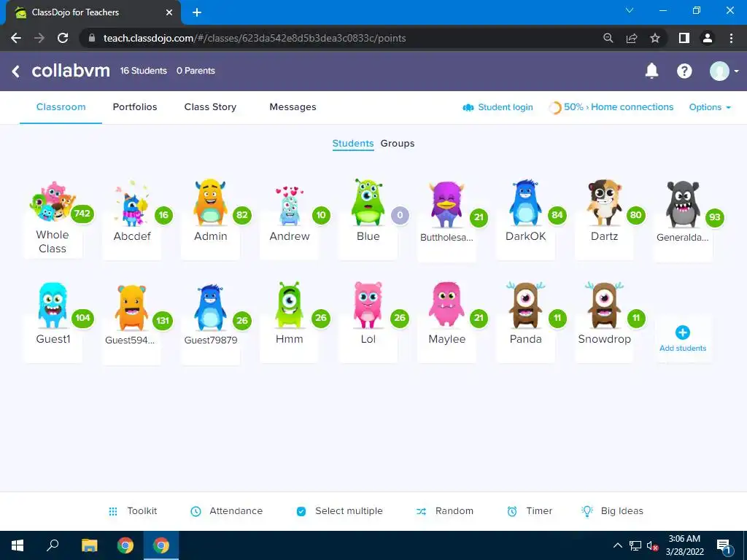Select Blue's green multi-eyed avatar
This screenshot has height=560, width=747.
tap(368, 202)
